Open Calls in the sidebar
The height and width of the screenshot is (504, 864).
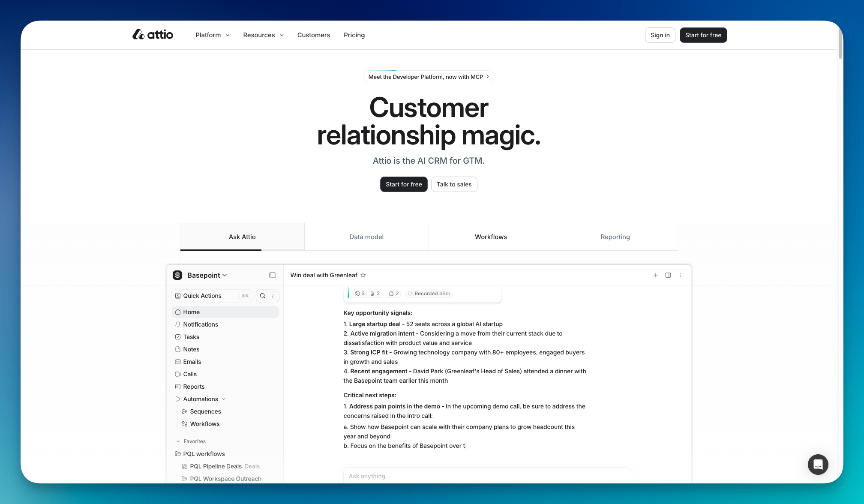(225, 374)
